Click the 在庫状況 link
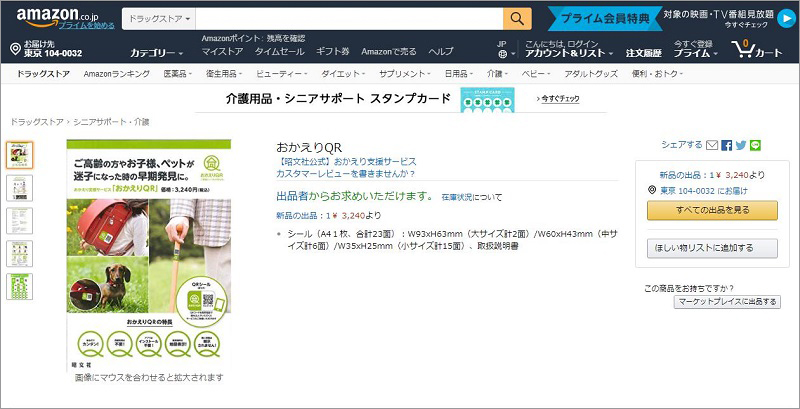 pos(457,197)
